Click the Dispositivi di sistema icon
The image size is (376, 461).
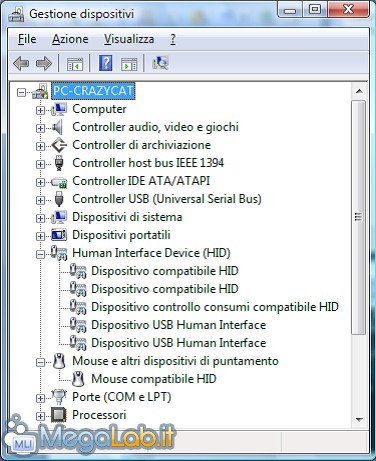point(59,217)
